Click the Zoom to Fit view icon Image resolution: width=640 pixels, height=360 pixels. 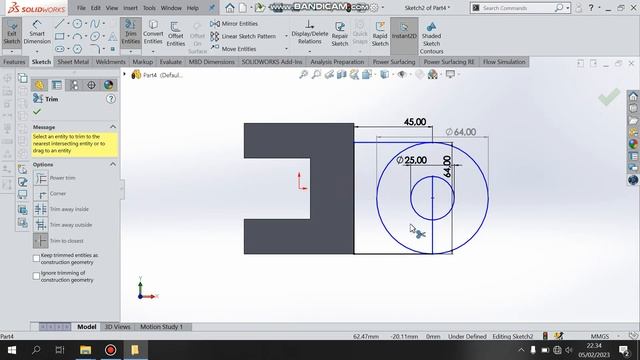coord(303,74)
